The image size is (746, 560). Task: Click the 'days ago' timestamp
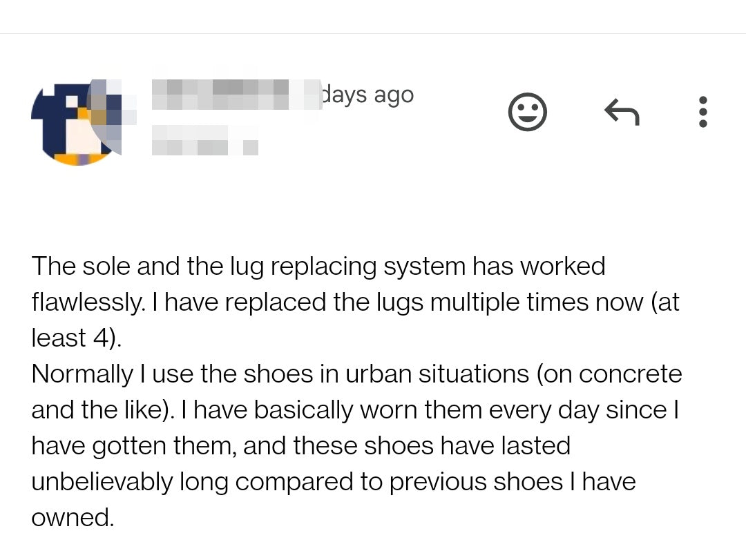[368, 95]
